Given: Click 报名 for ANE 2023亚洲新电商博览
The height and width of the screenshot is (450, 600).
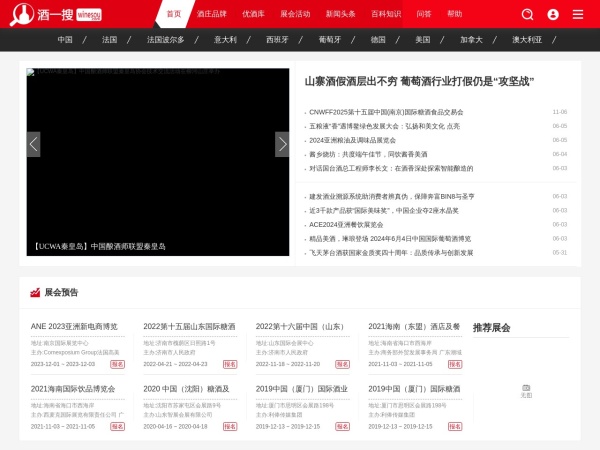Looking at the screenshot, I should 117,364.
